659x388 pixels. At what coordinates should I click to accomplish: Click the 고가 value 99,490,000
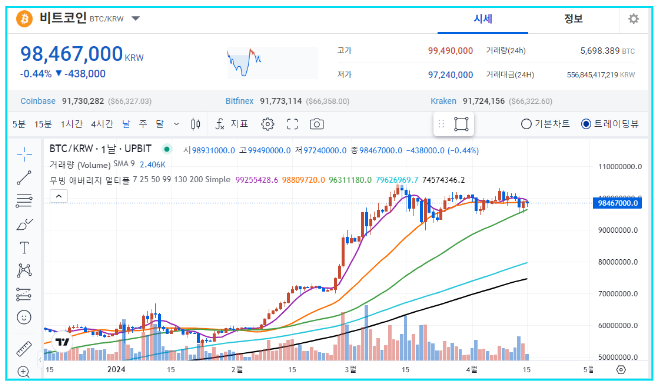coord(450,51)
